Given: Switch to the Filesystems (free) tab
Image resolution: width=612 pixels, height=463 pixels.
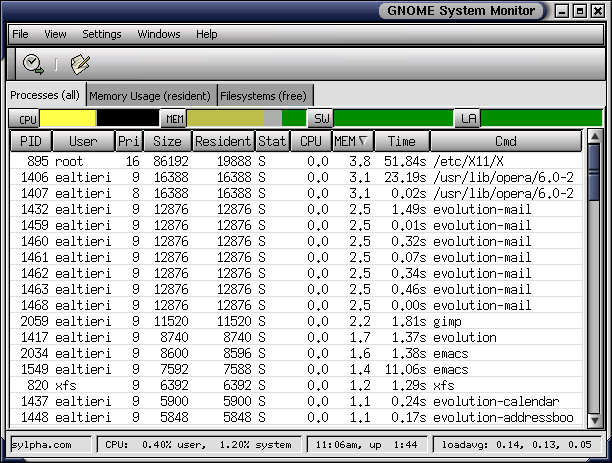Looking at the screenshot, I should 264,96.
